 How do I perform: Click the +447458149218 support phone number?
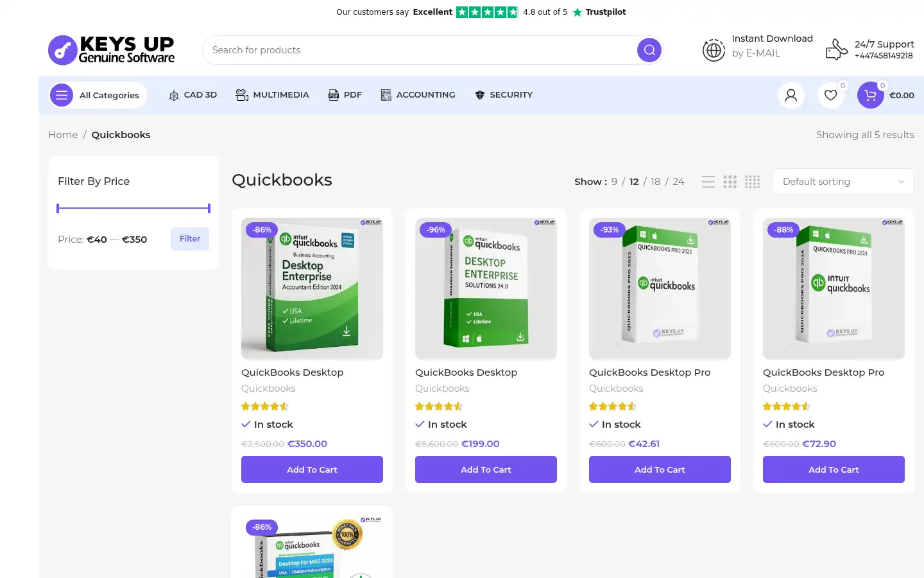point(884,56)
